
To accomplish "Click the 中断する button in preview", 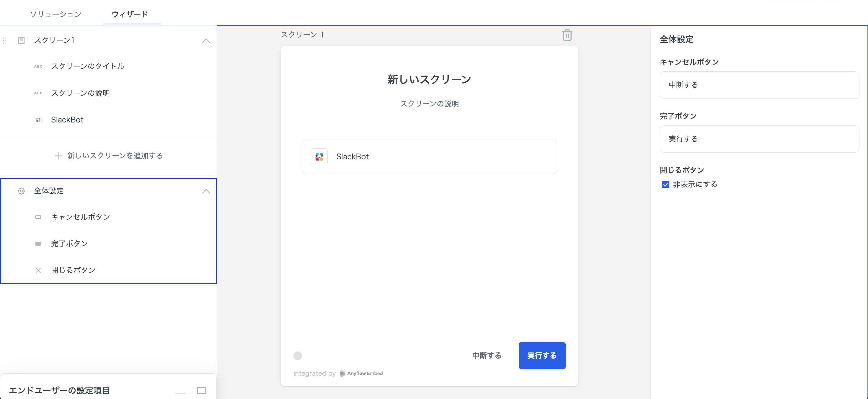I will [x=487, y=356].
